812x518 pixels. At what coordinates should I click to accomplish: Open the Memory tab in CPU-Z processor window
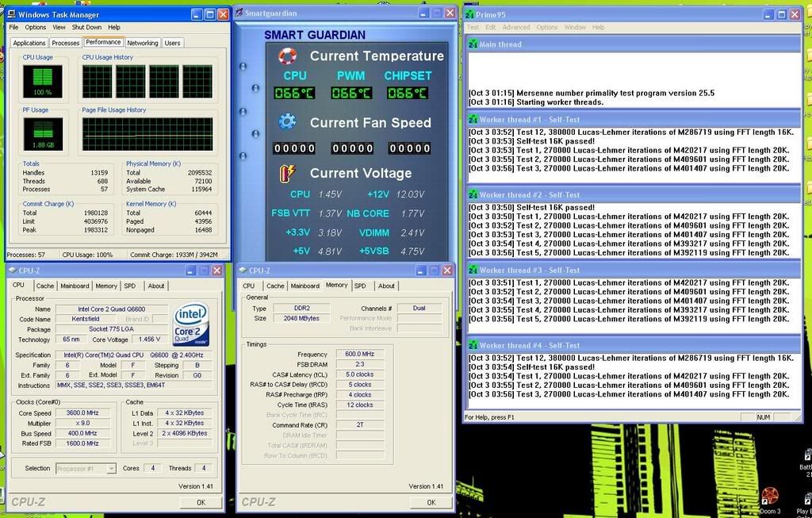pyautogui.click(x=106, y=286)
